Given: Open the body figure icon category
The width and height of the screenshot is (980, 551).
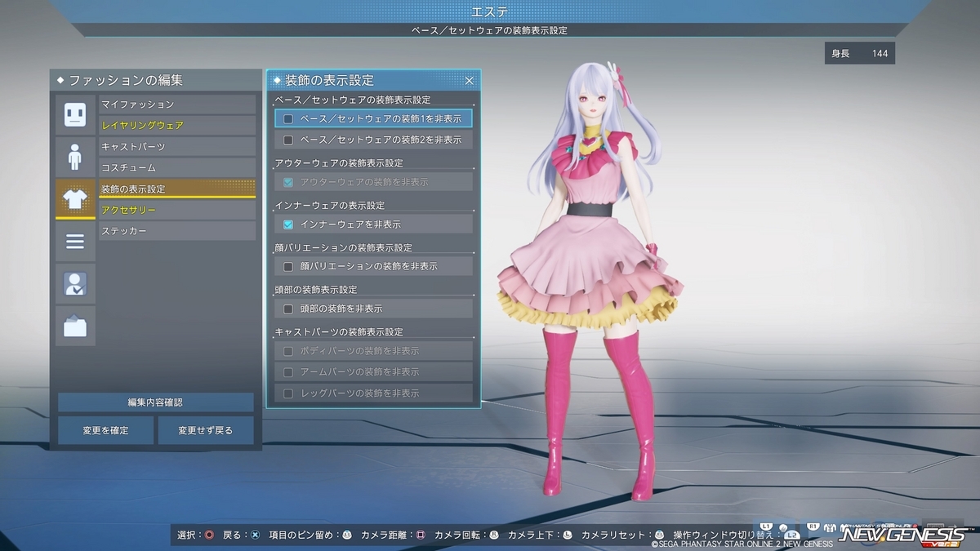Looking at the screenshot, I should (75, 157).
